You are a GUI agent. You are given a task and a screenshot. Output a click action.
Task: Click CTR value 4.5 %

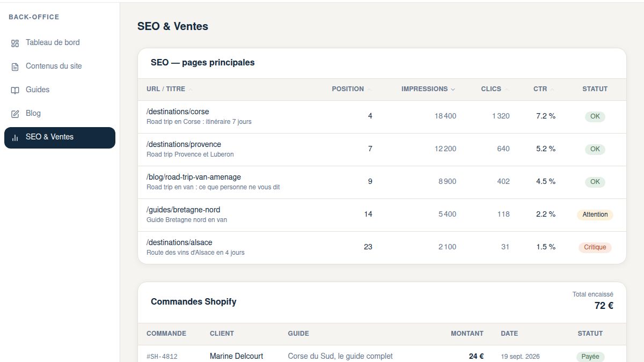(546, 181)
